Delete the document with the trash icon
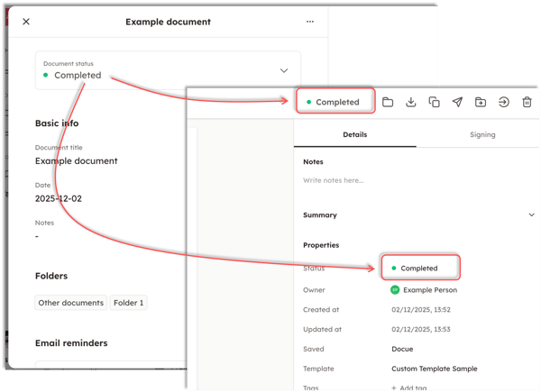The height and width of the screenshot is (392, 541). (527, 102)
